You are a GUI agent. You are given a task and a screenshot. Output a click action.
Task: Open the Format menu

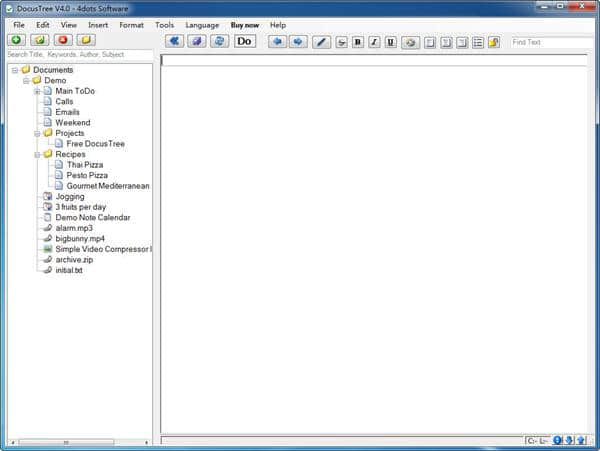[131, 24]
